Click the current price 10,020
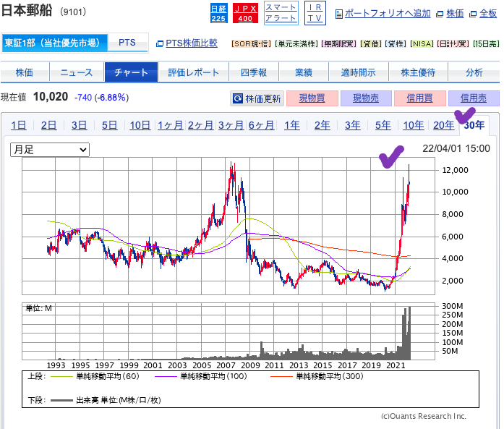The width and height of the screenshot is (504, 429). click(51, 97)
